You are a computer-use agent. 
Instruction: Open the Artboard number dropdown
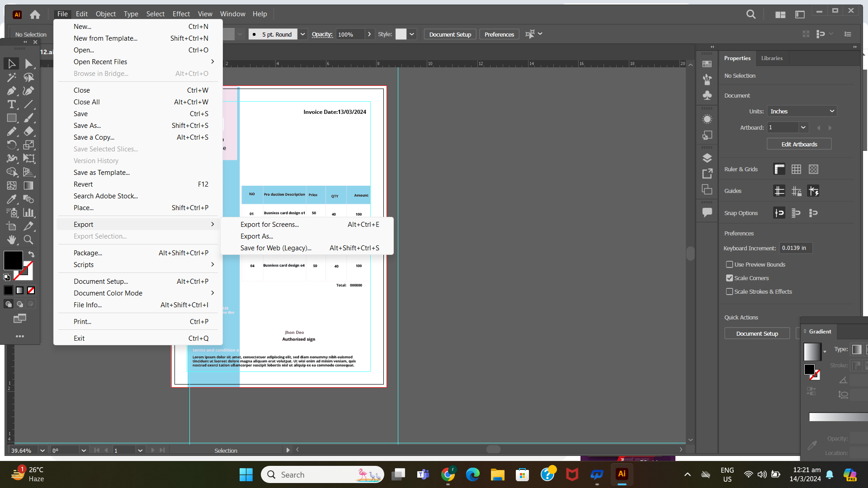click(803, 127)
